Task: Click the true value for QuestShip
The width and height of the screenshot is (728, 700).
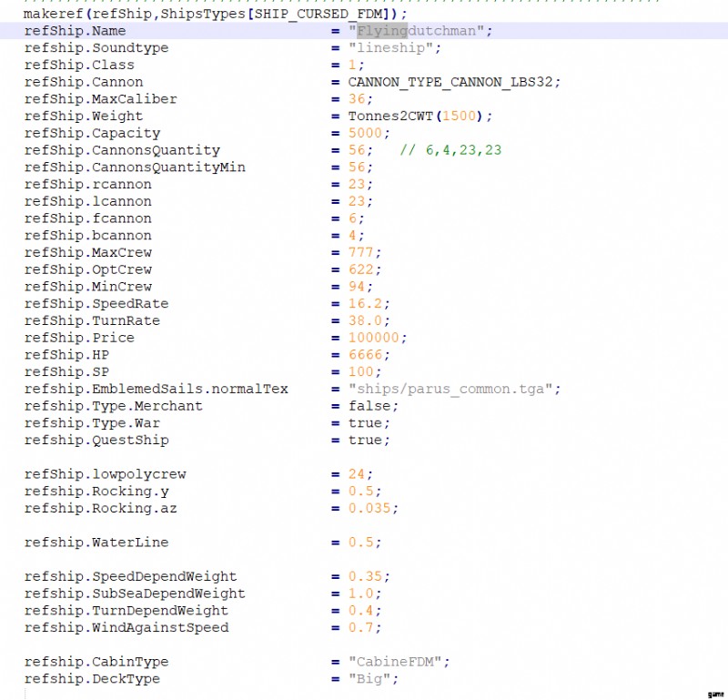Action: pyautogui.click(x=365, y=441)
